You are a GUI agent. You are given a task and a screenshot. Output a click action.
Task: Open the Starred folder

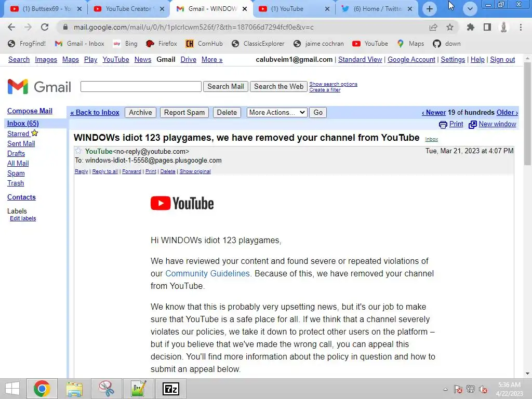[x=18, y=134]
